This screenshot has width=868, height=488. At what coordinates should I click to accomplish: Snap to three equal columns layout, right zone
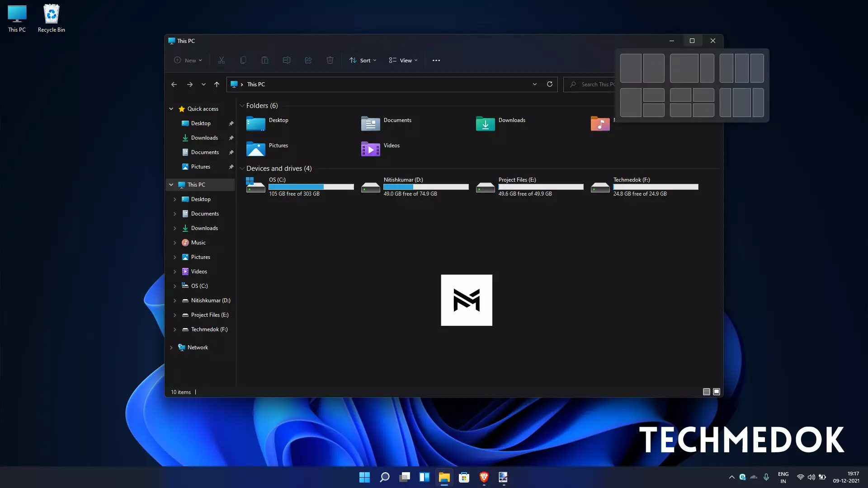coord(757,68)
